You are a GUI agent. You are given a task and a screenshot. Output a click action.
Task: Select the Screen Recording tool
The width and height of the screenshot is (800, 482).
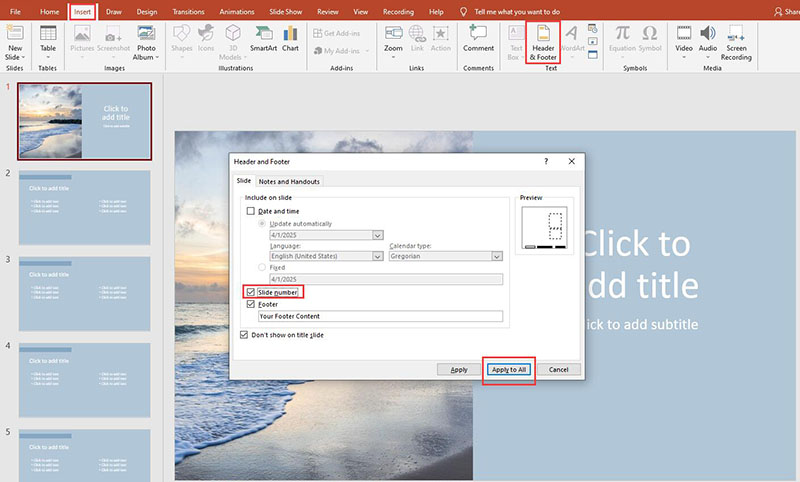(736, 41)
